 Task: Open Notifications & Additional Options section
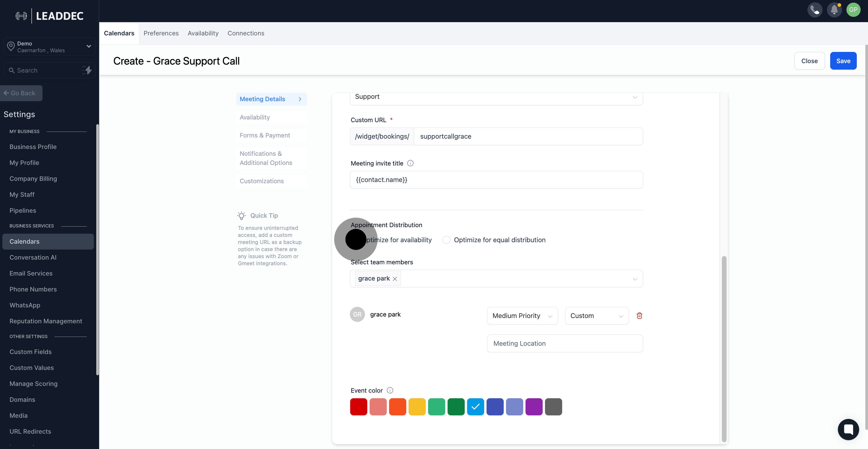click(271, 158)
